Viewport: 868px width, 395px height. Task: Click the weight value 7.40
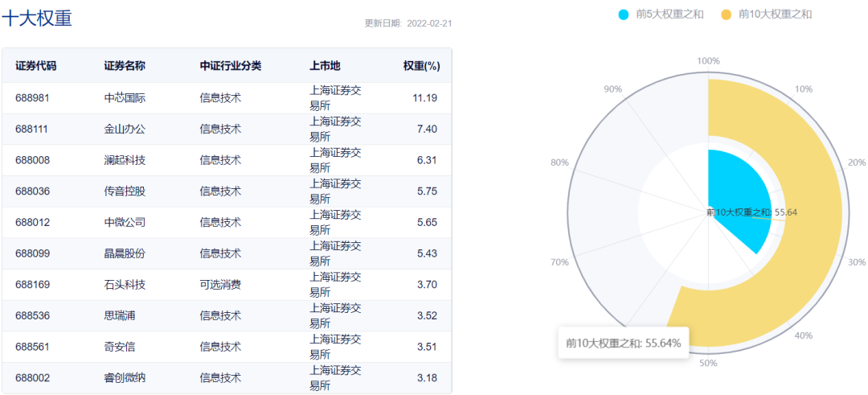[428, 129]
